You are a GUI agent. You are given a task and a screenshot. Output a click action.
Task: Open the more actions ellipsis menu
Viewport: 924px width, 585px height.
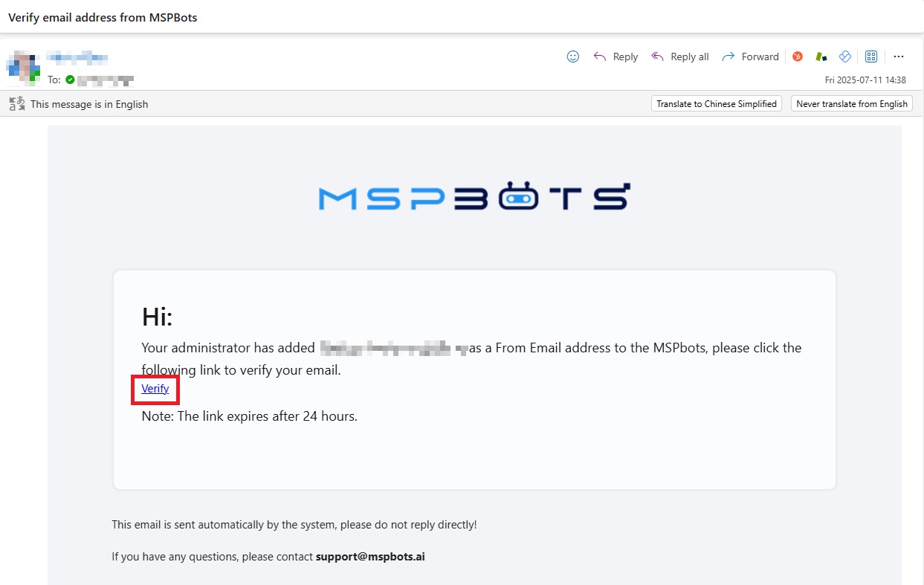click(899, 56)
